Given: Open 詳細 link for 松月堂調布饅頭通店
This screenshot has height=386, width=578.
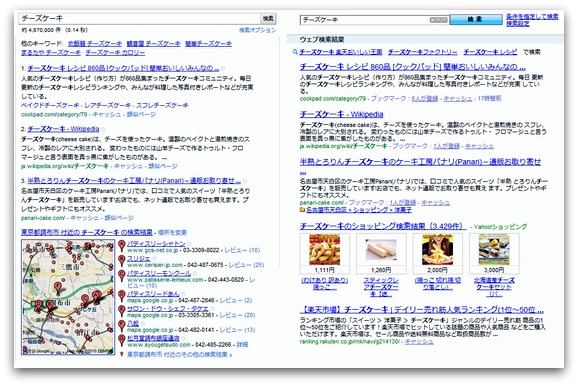Looking at the screenshot, I should (242, 344).
